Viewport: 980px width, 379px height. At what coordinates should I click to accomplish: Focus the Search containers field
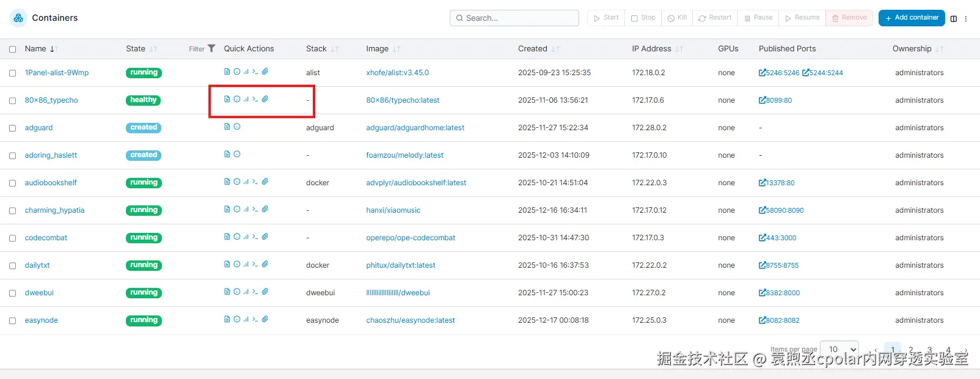tap(514, 18)
